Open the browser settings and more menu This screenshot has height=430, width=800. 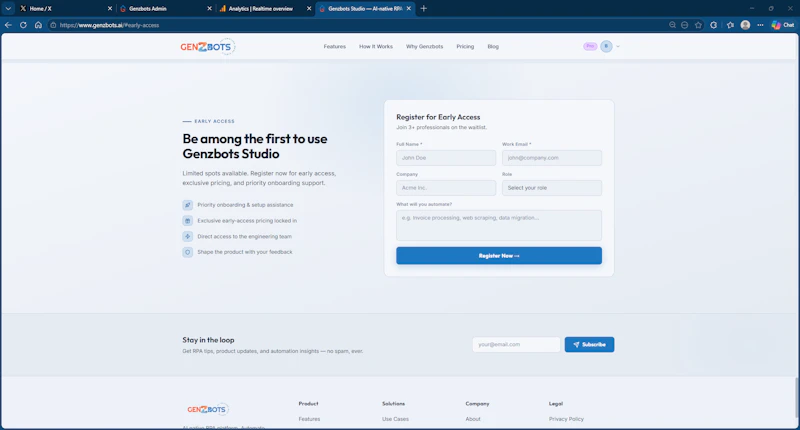[x=760, y=25]
